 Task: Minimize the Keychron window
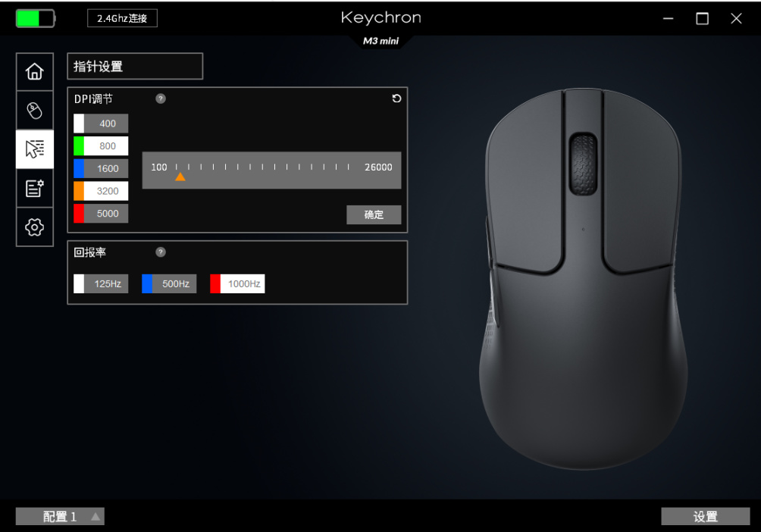tap(669, 18)
